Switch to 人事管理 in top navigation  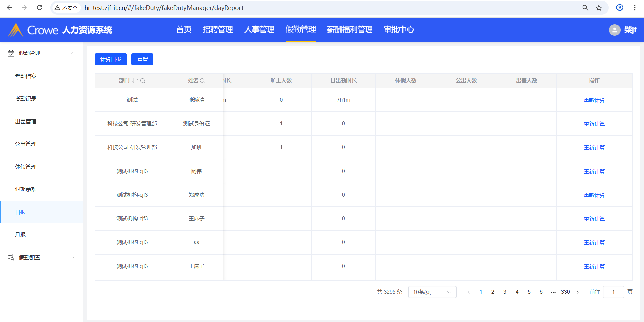coord(259,30)
